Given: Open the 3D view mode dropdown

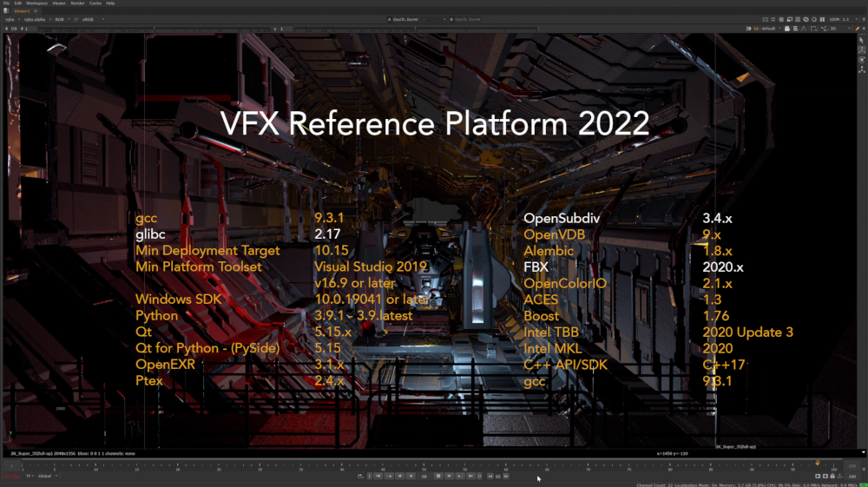Looking at the screenshot, I should (x=842, y=29).
